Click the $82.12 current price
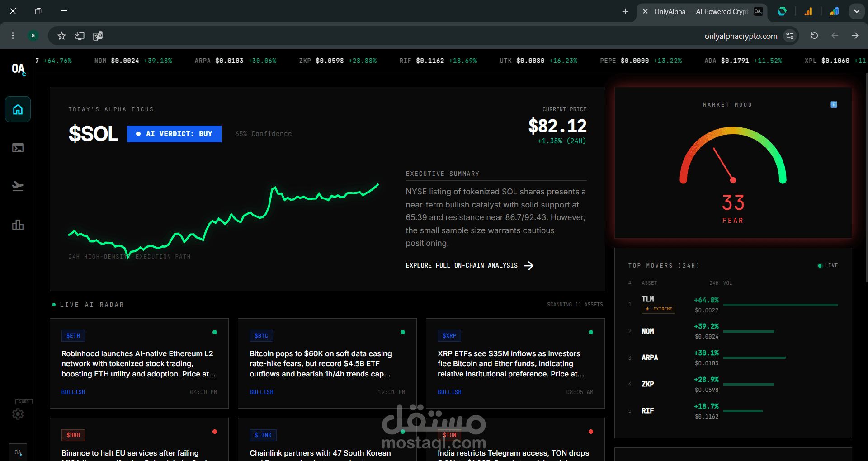 [x=557, y=126]
